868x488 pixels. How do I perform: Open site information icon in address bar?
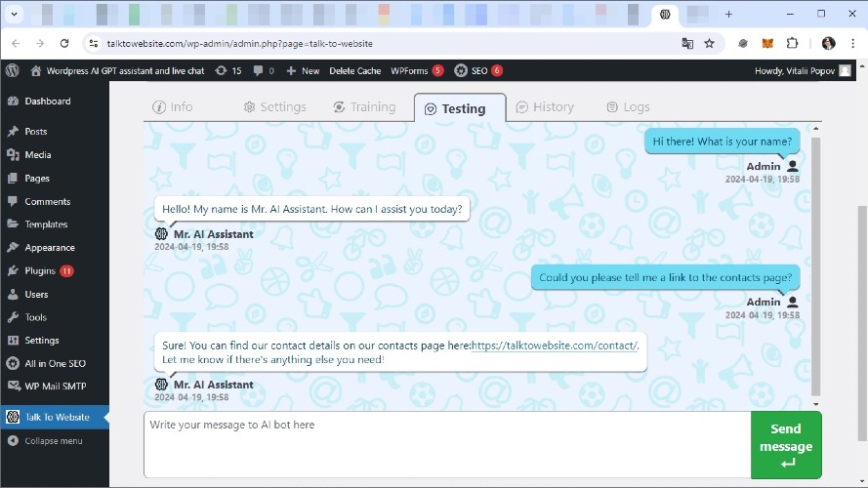(x=94, y=43)
